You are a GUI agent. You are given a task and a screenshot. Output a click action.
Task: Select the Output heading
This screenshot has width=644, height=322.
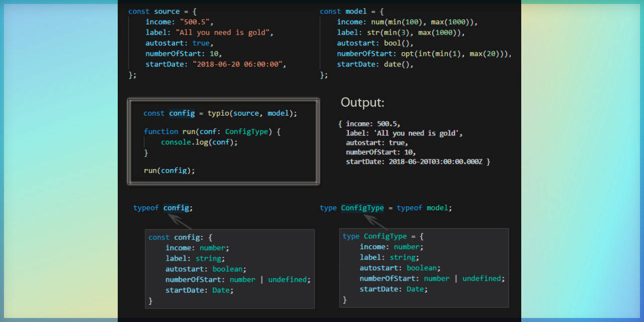(362, 103)
